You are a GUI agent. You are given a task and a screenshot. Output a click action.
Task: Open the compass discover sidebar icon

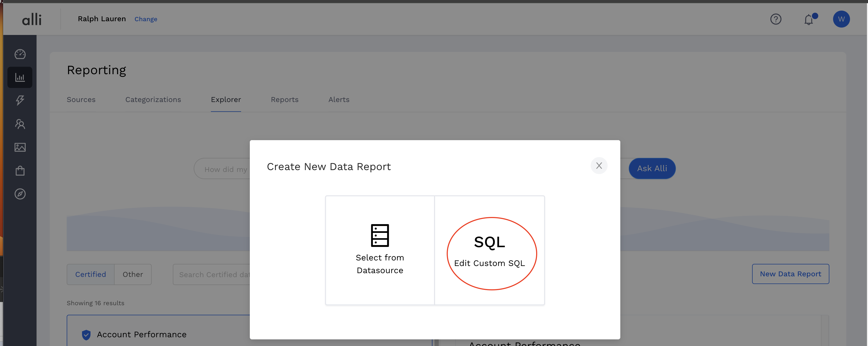point(20,194)
